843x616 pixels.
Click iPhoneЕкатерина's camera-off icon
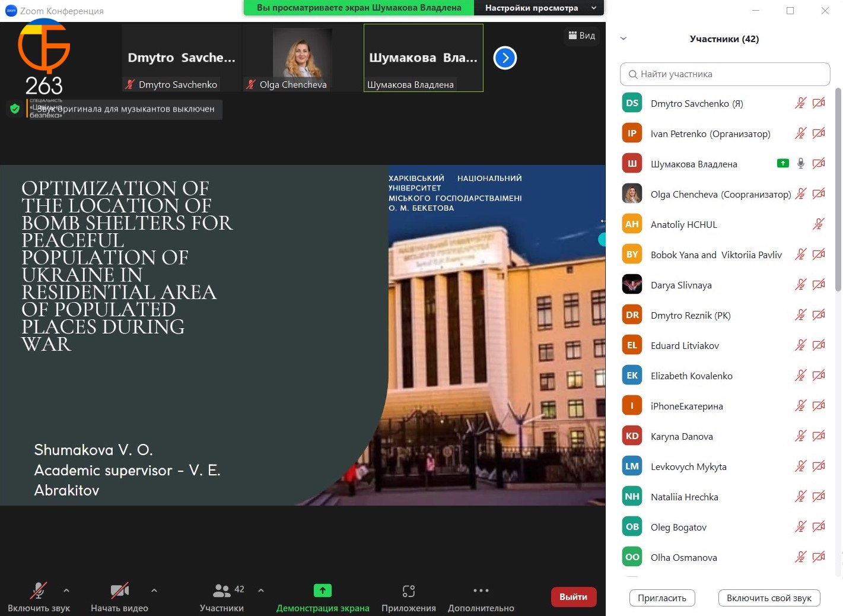819,406
